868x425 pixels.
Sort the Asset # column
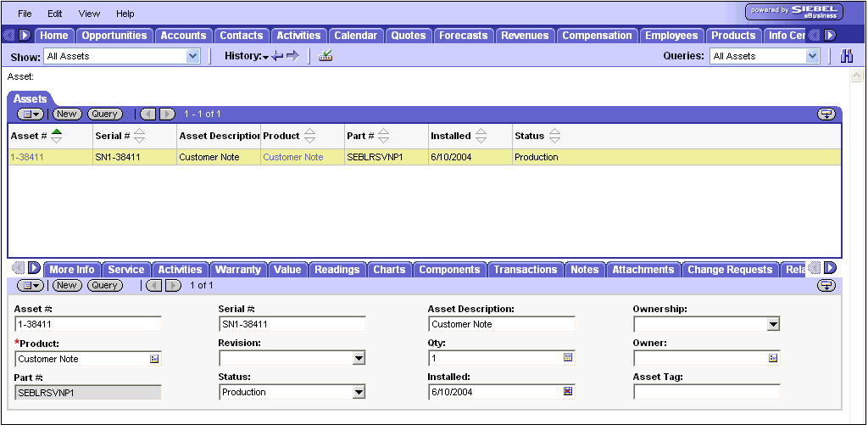pyautogui.click(x=56, y=136)
